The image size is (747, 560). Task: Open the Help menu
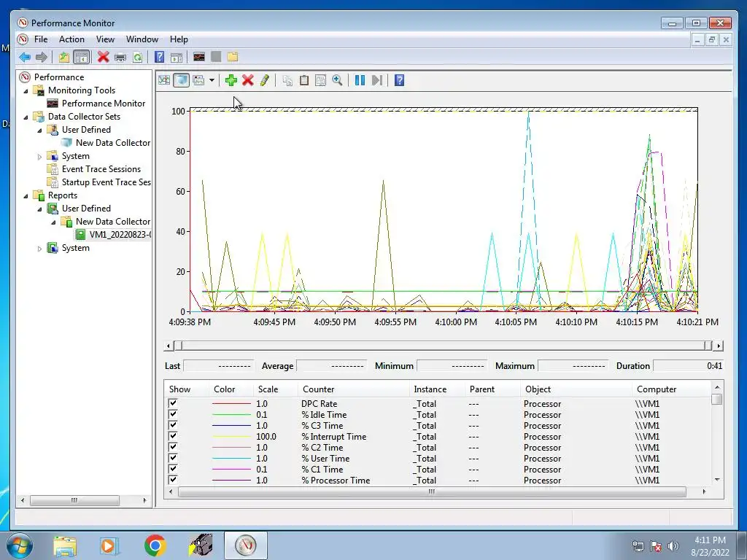coord(179,39)
